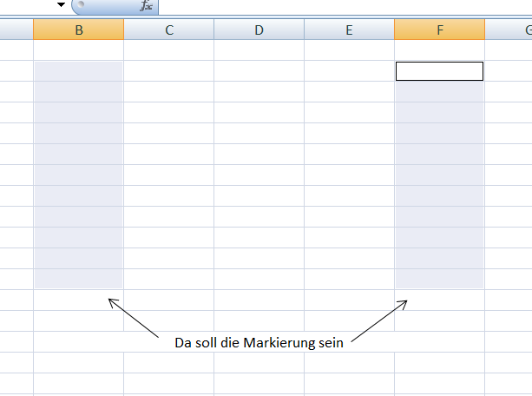Open the Name Box dropdown arrow
This screenshot has height=396, width=532.
click(x=62, y=5)
